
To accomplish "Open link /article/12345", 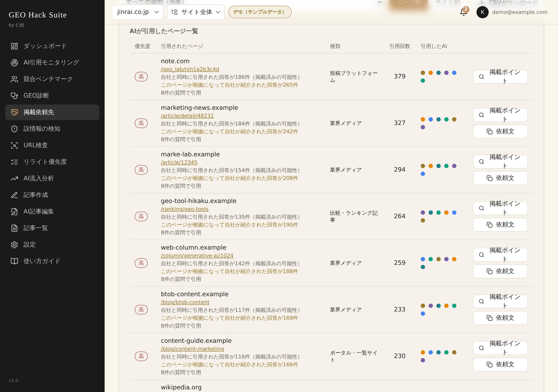I will pos(179,162).
